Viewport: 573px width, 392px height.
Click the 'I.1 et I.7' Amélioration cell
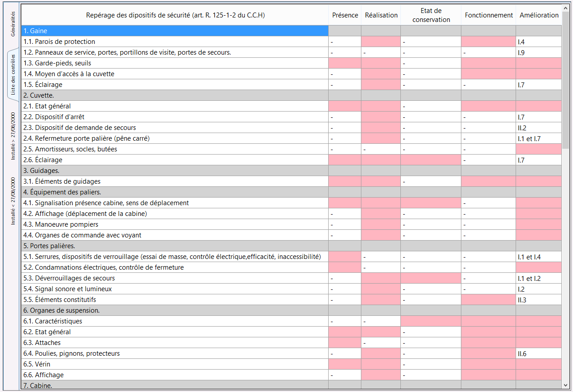[538, 138]
